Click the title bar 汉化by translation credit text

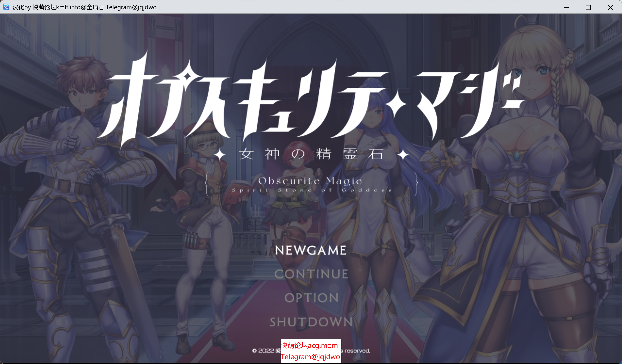click(84, 7)
